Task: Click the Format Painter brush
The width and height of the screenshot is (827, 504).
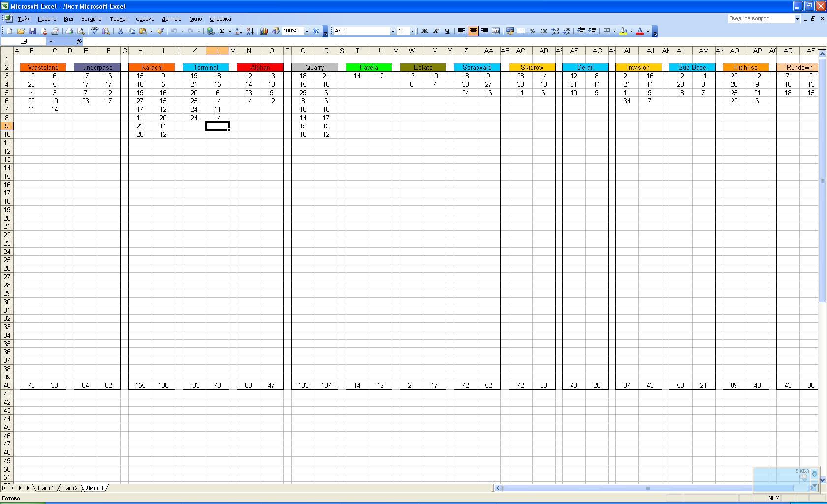Action: coord(160,31)
